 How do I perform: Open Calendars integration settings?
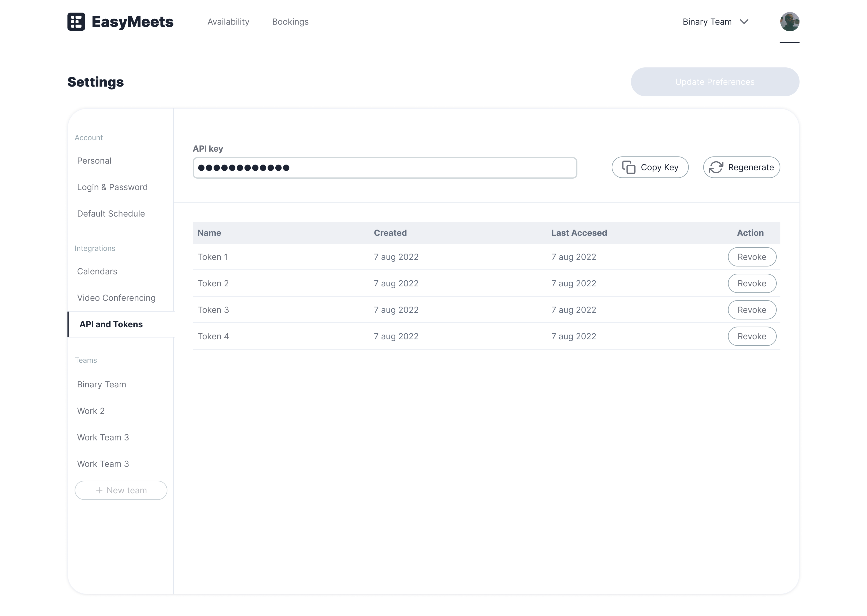[x=97, y=271]
